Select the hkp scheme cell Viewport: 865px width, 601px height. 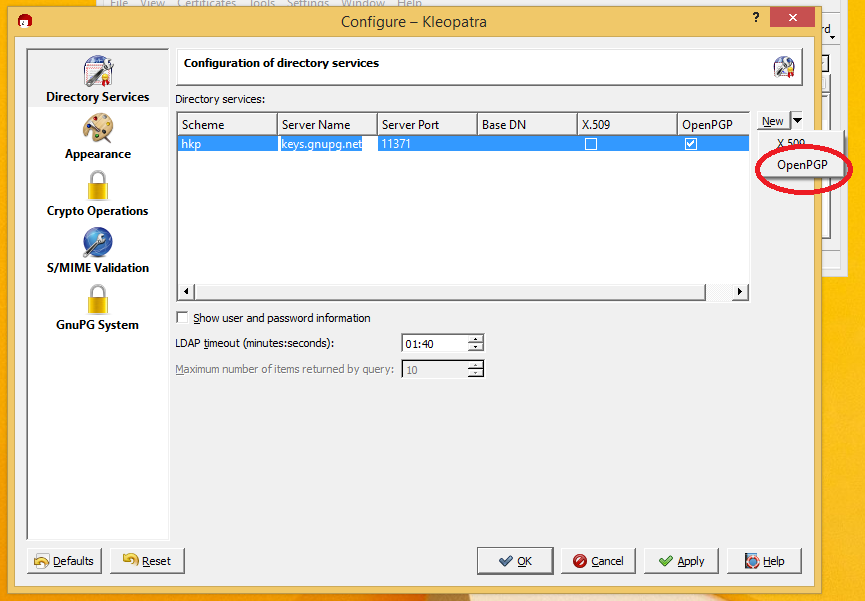tap(227, 144)
